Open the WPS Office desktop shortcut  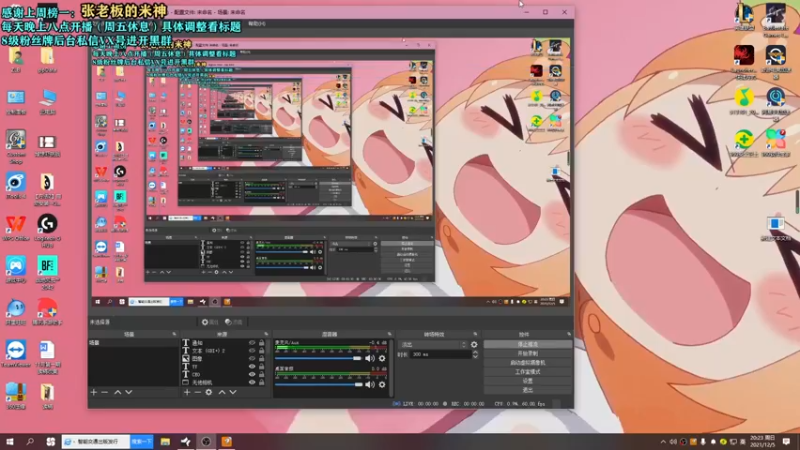click(16, 228)
